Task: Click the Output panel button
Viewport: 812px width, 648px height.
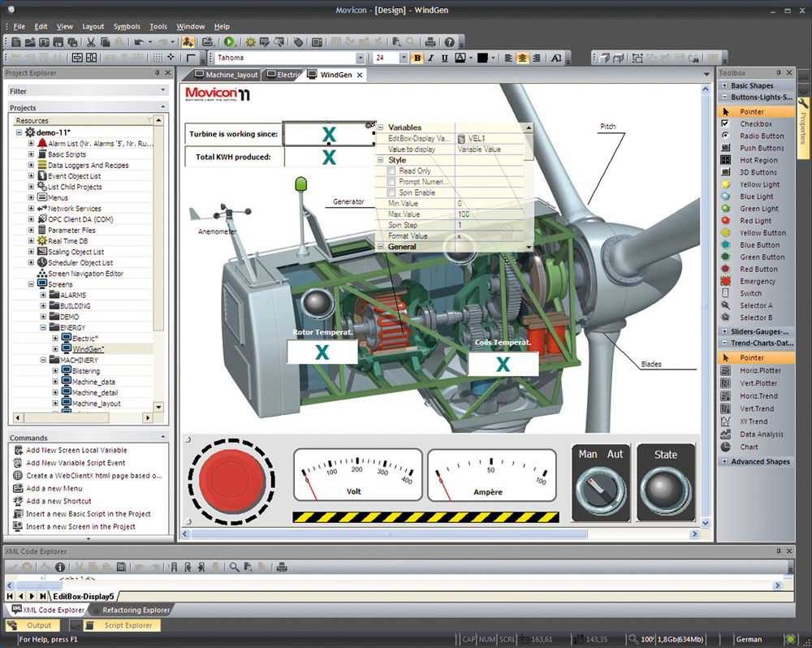Action: 33,625
